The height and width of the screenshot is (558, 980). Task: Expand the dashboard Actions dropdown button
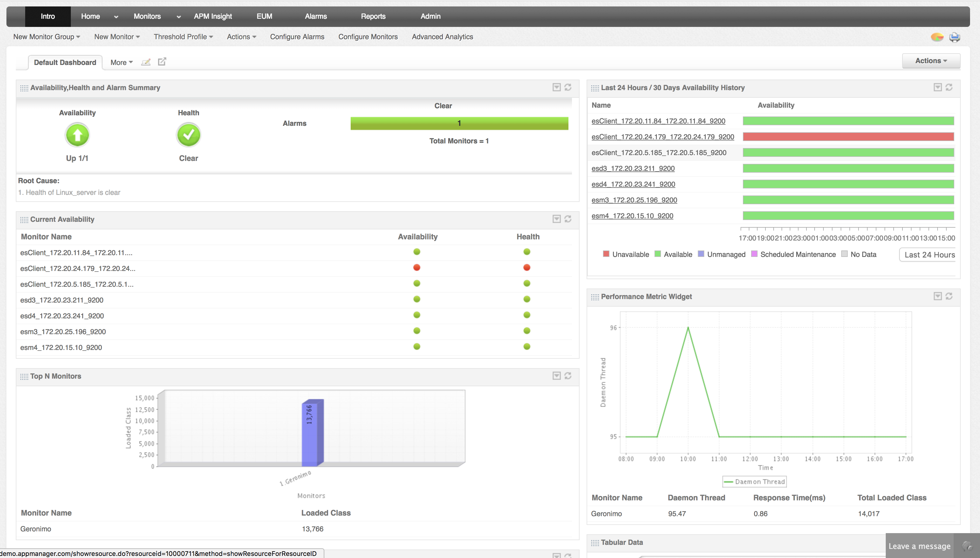coord(931,61)
